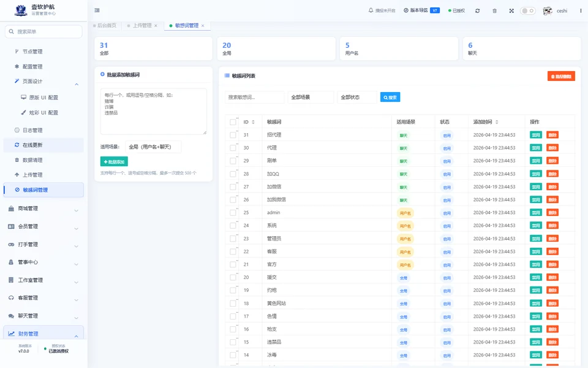Click the 工作室管理 building icon
Image resolution: width=588 pixels, height=368 pixels.
click(11, 280)
